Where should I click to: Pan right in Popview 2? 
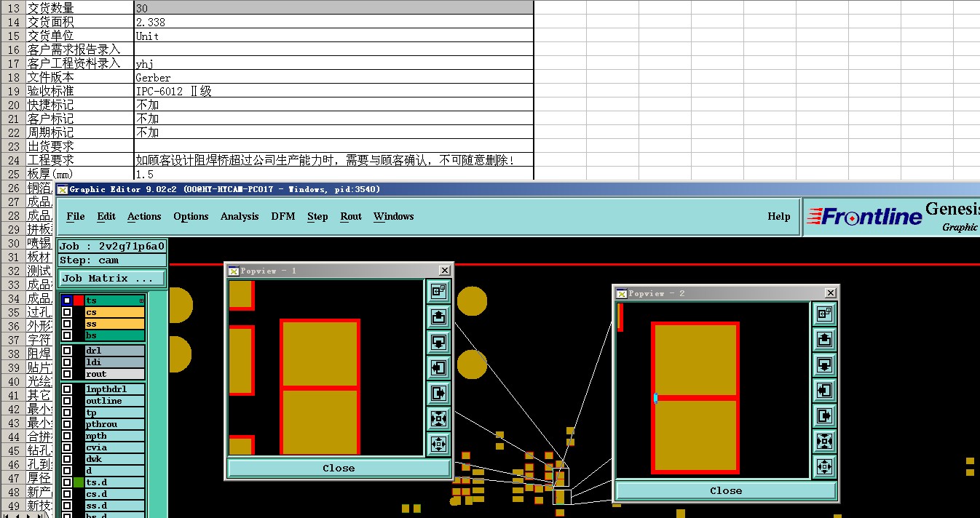click(x=824, y=416)
